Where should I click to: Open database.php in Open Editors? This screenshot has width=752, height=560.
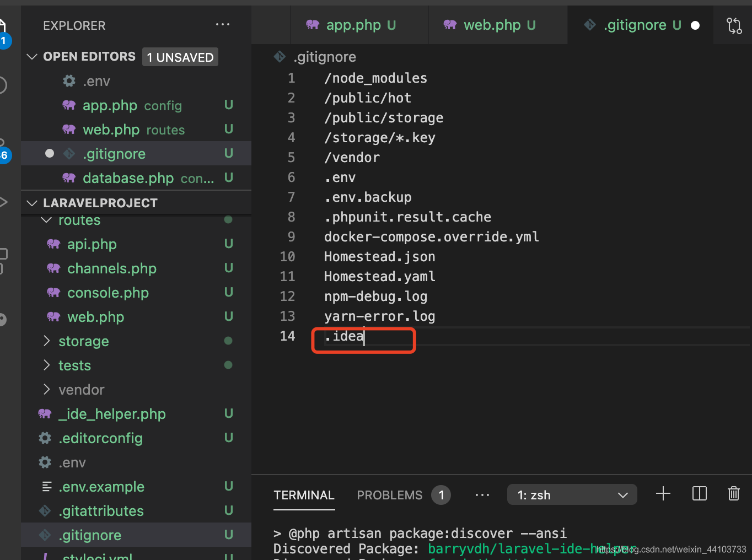coord(136,178)
